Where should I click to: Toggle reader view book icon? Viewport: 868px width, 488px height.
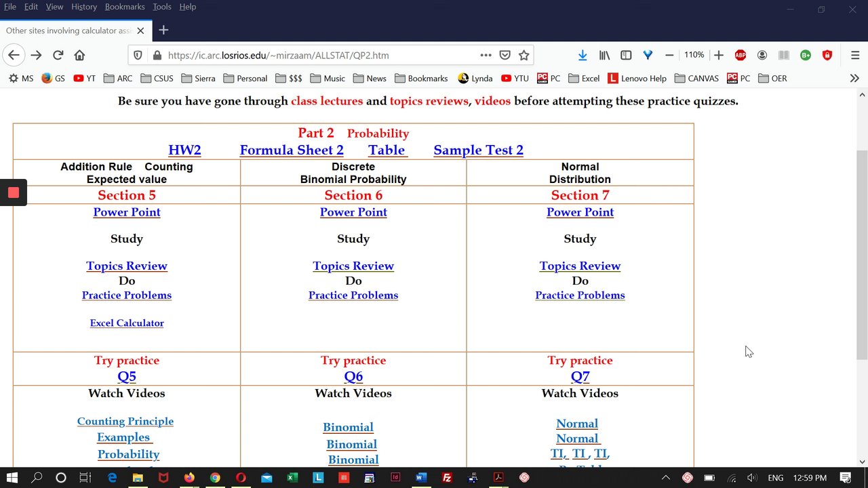(x=784, y=55)
